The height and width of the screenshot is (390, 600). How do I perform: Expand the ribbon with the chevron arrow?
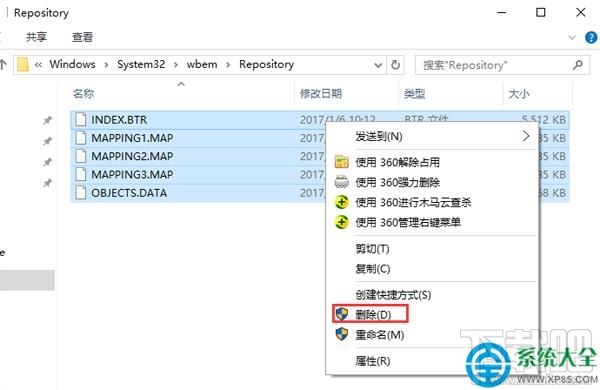572,38
